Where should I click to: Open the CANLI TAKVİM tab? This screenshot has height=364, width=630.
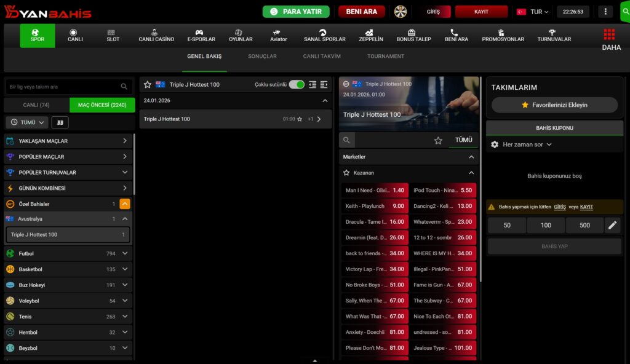coord(322,56)
